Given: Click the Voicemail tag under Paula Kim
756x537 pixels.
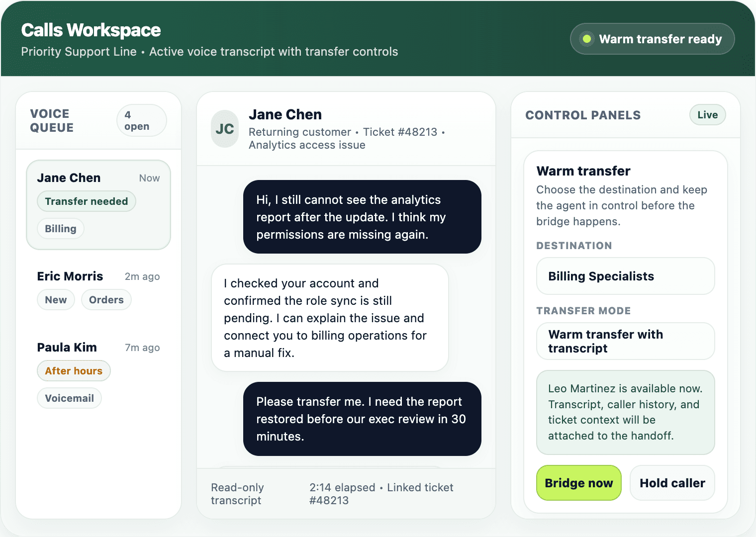Looking at the screenshot, I should tap(69, 398).
